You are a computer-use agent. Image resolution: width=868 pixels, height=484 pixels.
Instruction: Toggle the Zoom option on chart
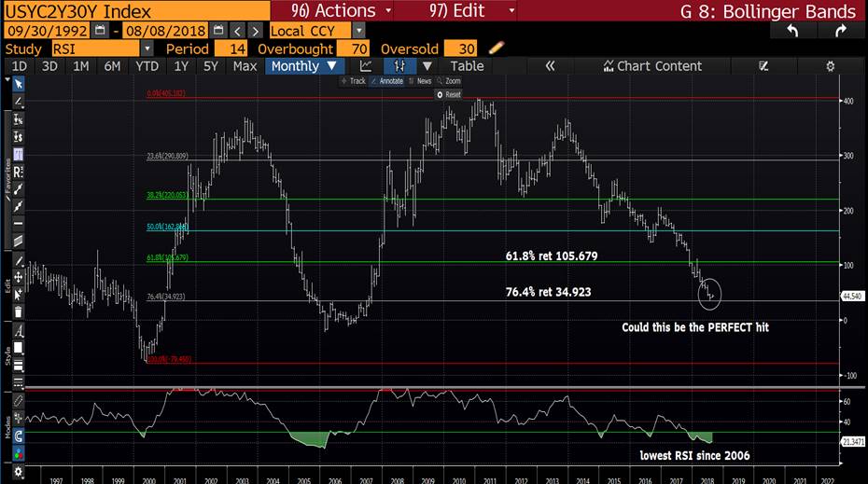(x=450, y=81)
